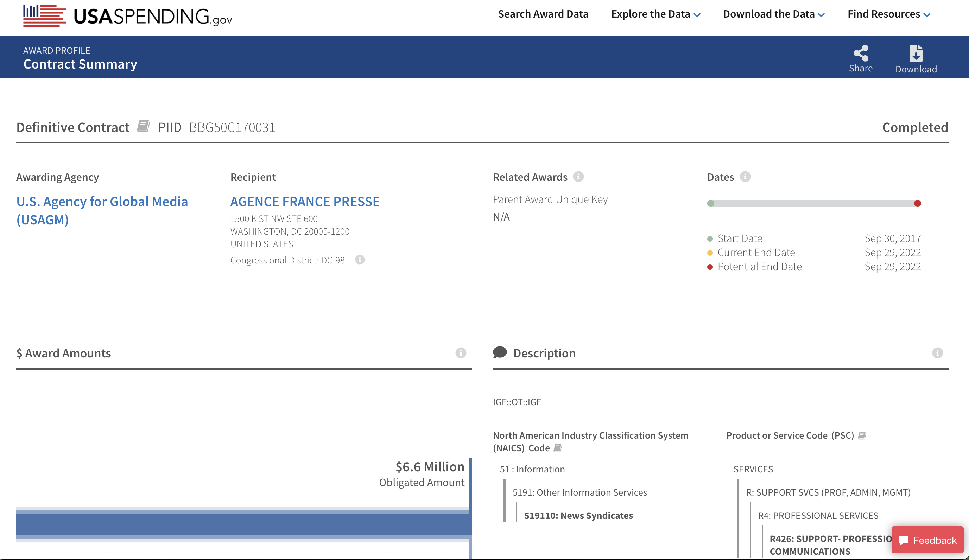Click info icon in Award Amounts header
This screenshot has height=560, width=969.
(x=461, y=352)
